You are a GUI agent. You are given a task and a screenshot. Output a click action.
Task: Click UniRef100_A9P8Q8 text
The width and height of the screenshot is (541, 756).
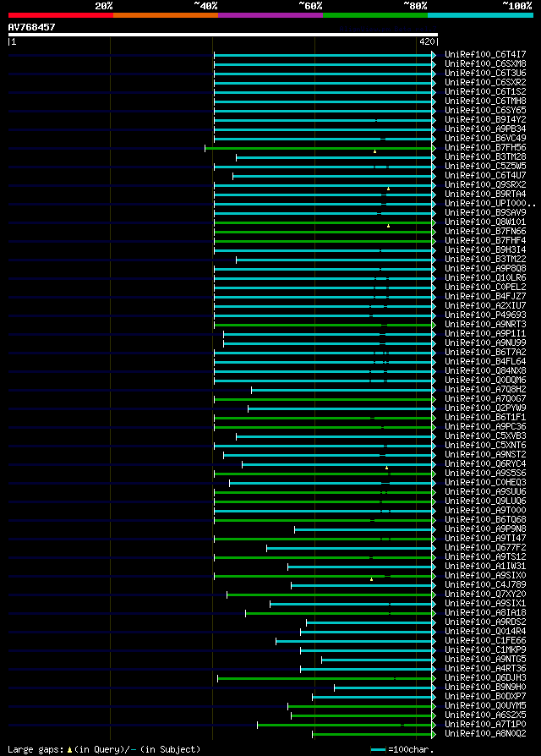pyautogui.click(x=485, y=268)
